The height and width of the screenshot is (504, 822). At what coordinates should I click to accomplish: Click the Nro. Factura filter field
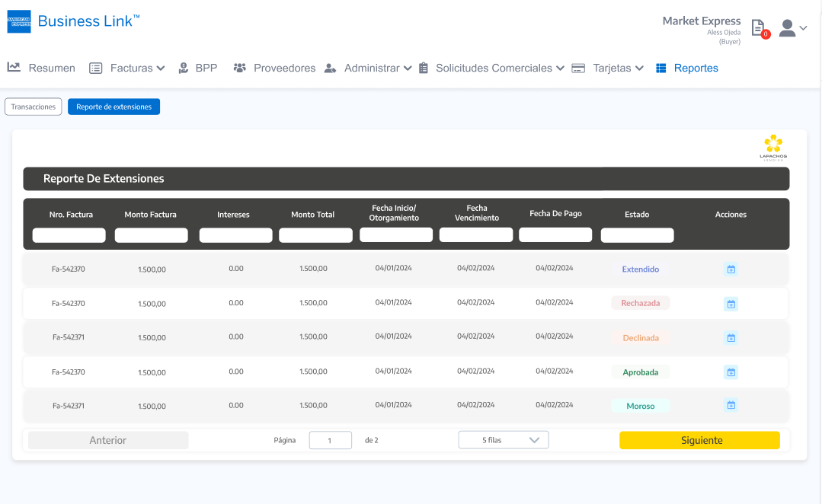69,235
